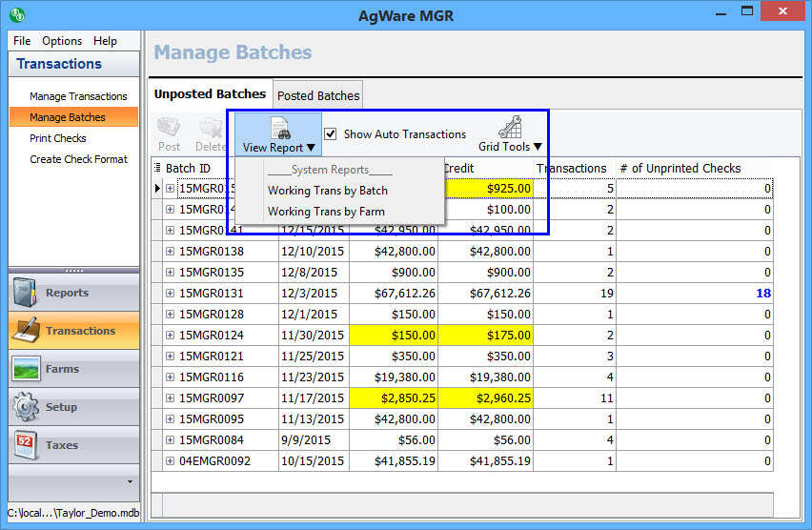
Task: Expand batch 15MGR0097 row
Action: click(171, 398)
